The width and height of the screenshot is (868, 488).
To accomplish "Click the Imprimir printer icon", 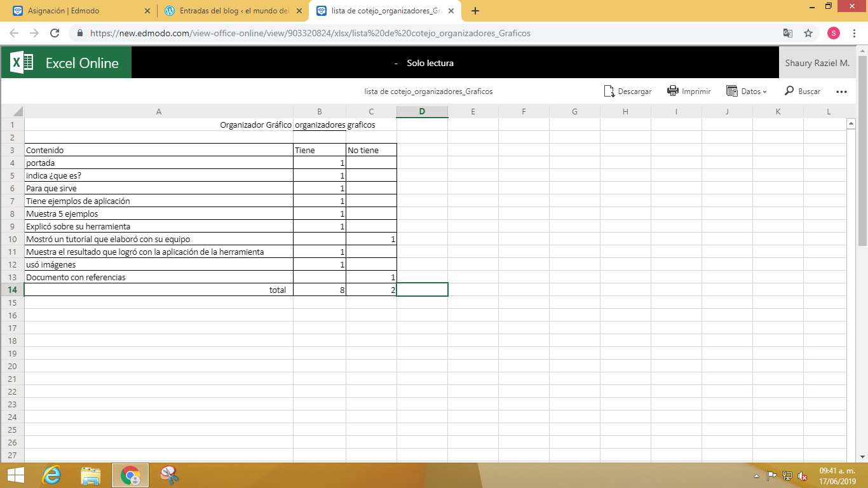I will pyautogui.click(x=673, y=91).
